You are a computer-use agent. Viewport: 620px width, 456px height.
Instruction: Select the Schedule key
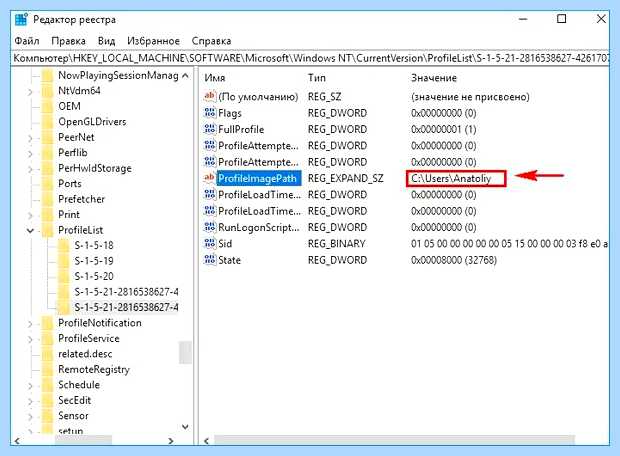click(x=79, y=384)
